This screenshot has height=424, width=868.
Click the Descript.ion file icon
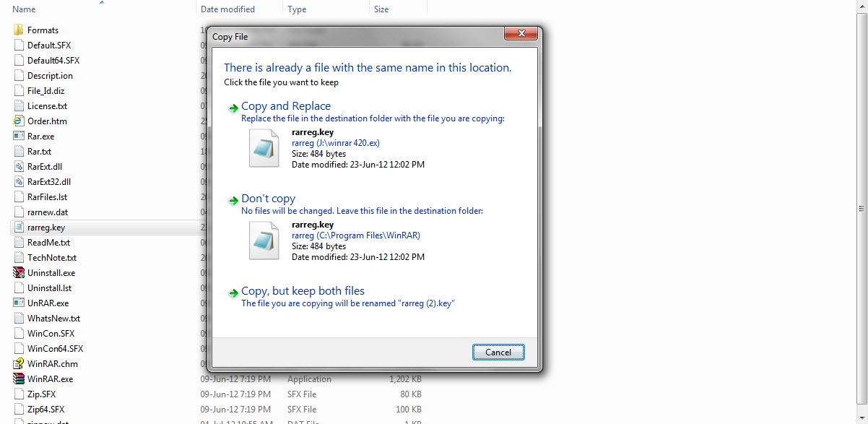coord(19,75)
